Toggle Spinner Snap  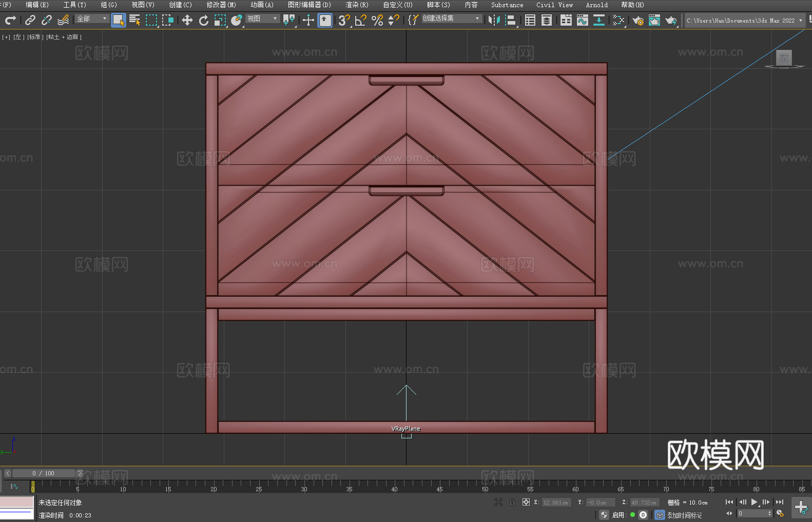pos(394,20)
